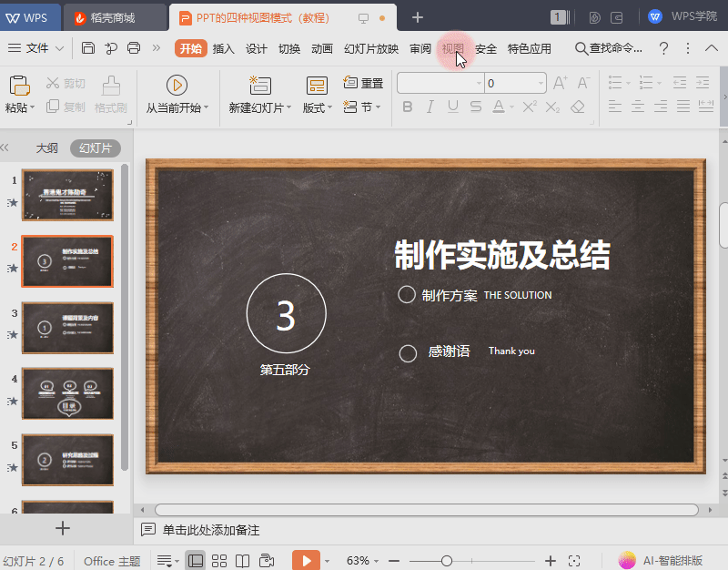Image resolution: width=728 pixels, height=570 pixels.
Task: Click the AI-智能排版 button
Action: click(661, 561)
